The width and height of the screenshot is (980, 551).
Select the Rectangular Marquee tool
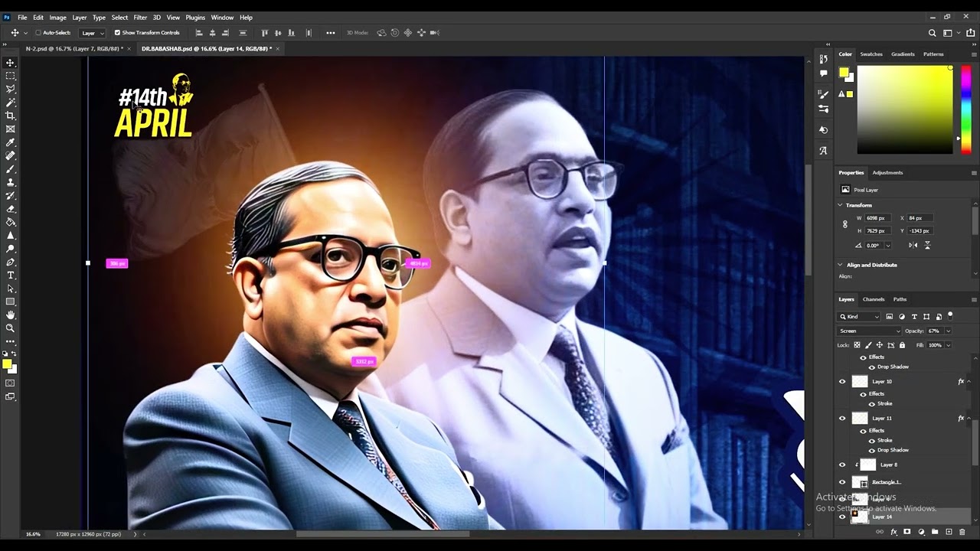pos(11,76)
